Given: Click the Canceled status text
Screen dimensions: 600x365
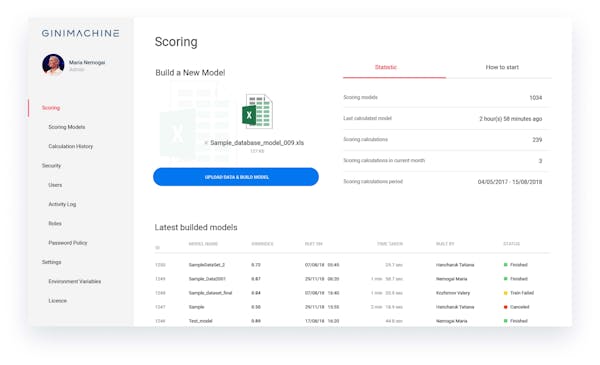Looking at the screenshot, I should tap(520, 307).
